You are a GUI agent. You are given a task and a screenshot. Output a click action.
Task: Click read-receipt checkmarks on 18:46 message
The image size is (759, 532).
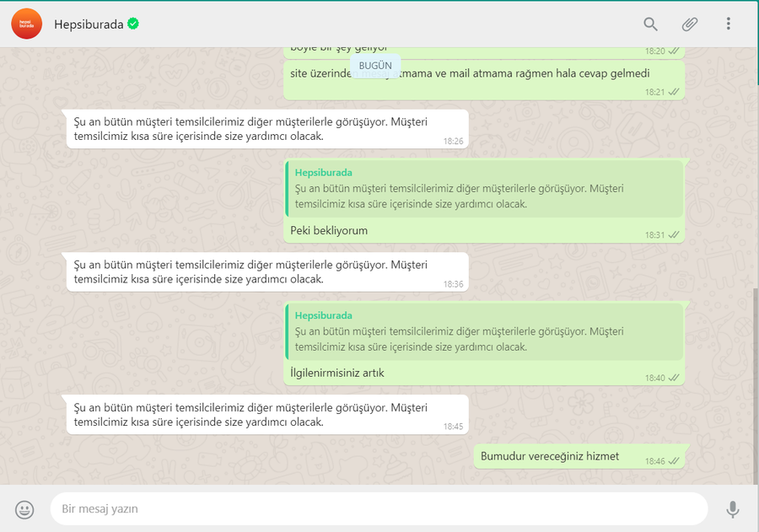click(x=673, y=461)
